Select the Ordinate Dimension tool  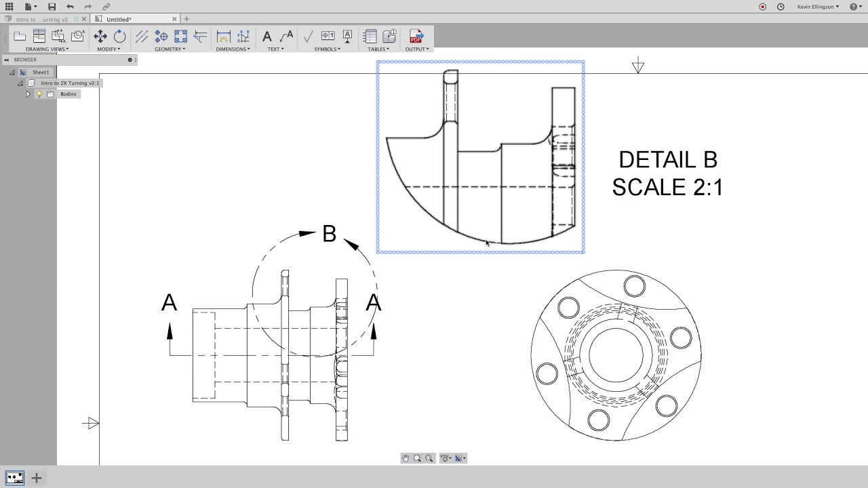(x=243, y=37)
